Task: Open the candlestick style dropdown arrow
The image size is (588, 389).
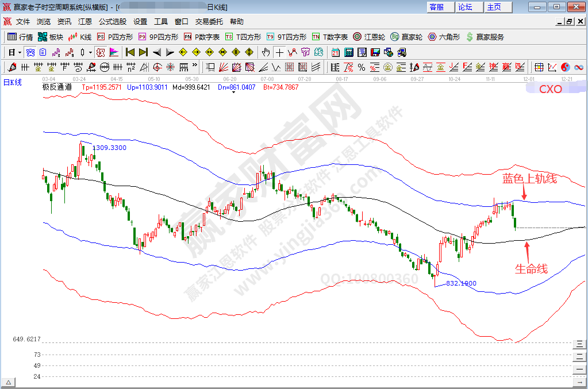Action: (x=90, y=52)
